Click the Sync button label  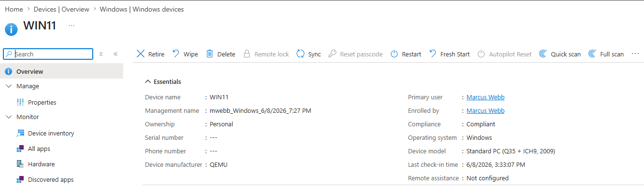(315, 54)
